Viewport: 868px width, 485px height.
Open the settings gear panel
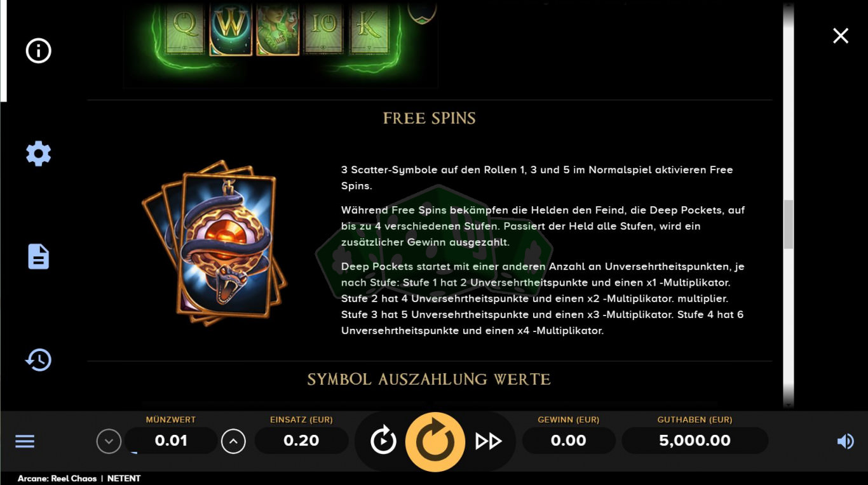(x=38, y=154)
